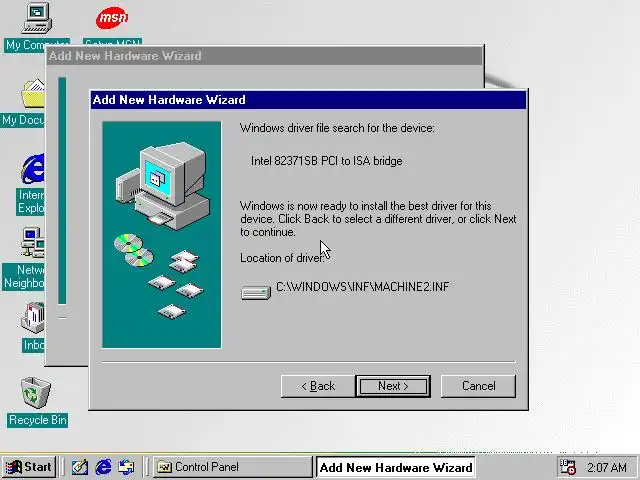This screenshot has width=640, height=480.
Task: Click the background Add New Hardware Wizard title bar
Action: (x=265, y=56)
